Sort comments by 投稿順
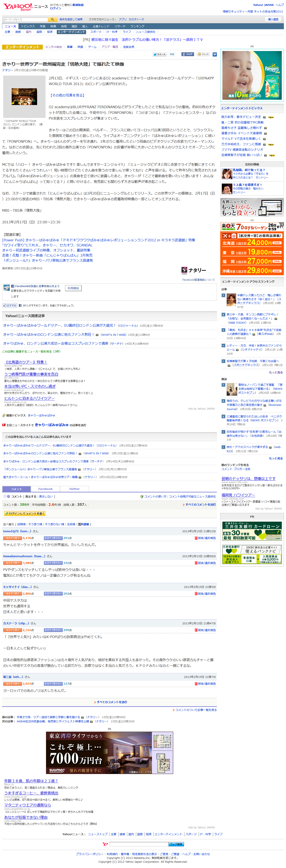Image resolution: width=286 pixels, height=868 pixels. tap(21, 524)
